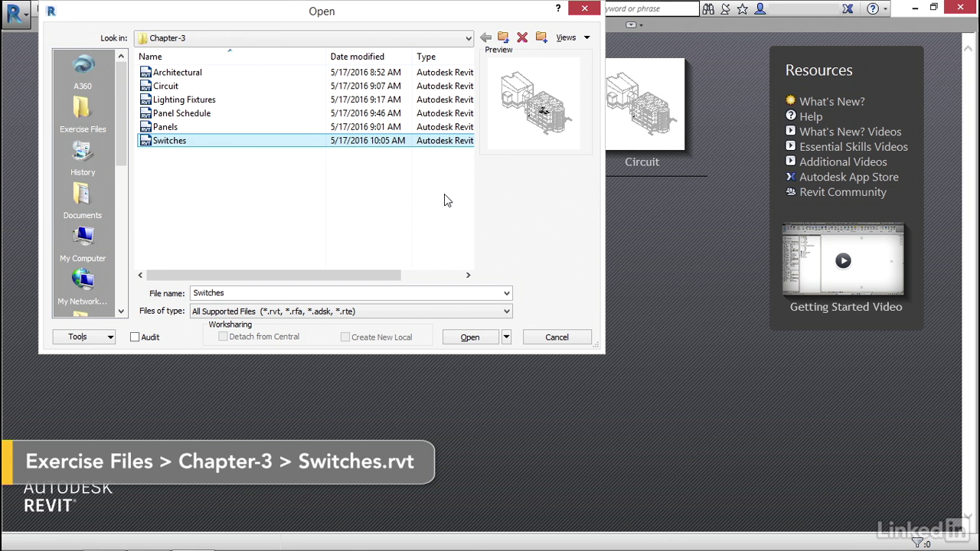Open the What's New? link

(831, 101)
